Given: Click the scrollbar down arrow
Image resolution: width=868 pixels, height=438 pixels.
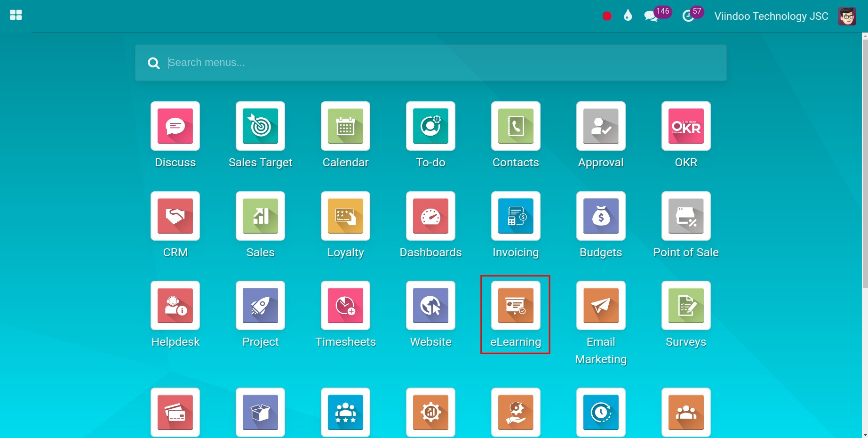Looking at the screenshot, I should click(x=865, y=435).
